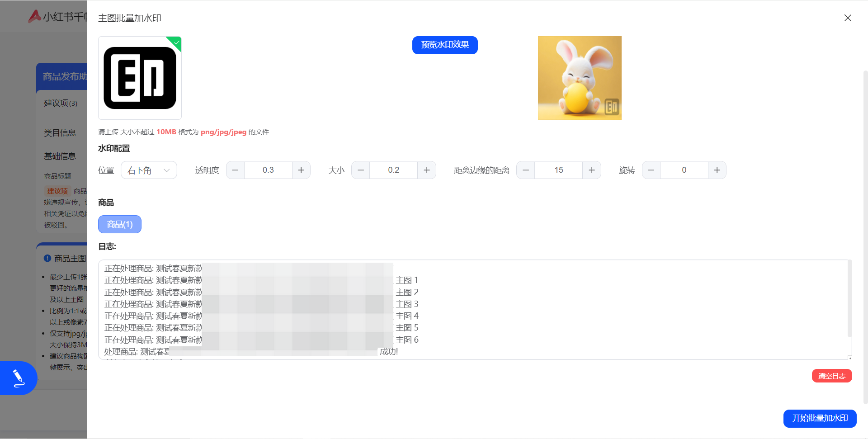Decrease watermark size with minus icon
Image resolution: width=868 pixels, height=439 pixels.
click(x=361, y=170)
